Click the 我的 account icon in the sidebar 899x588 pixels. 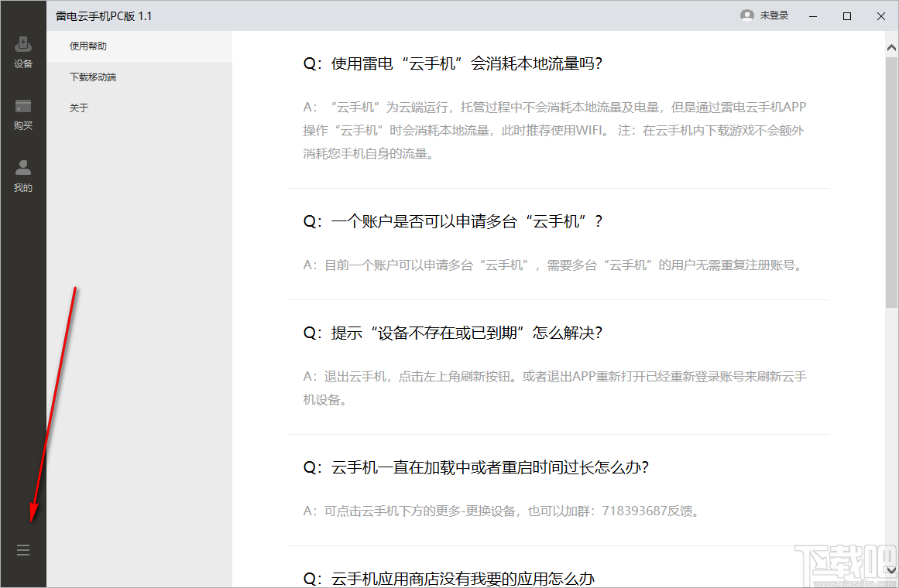pos(23,172)
